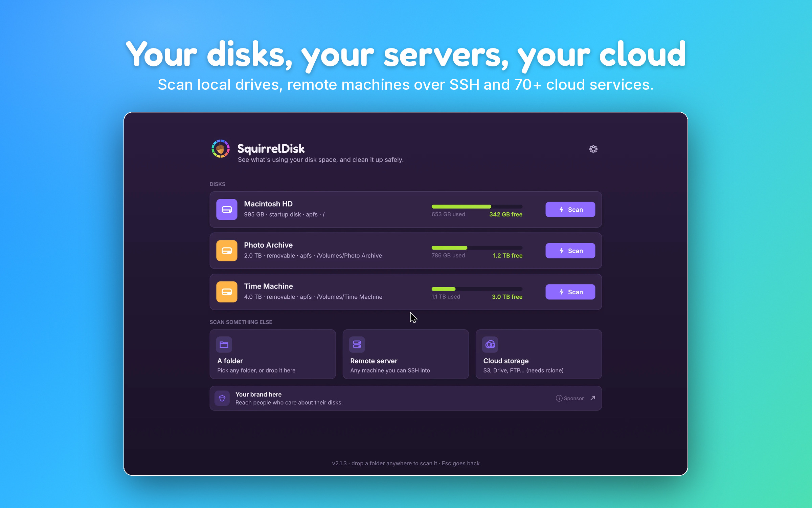Choose A folder to scan
The height and width of the screenshot is (508, 812).
click(x=273, y=354)
